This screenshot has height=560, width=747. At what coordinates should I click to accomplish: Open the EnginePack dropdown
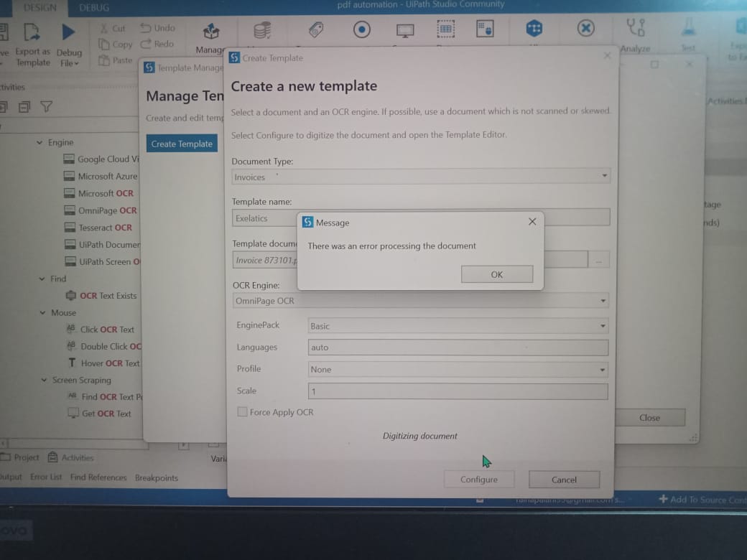(603, 326)
